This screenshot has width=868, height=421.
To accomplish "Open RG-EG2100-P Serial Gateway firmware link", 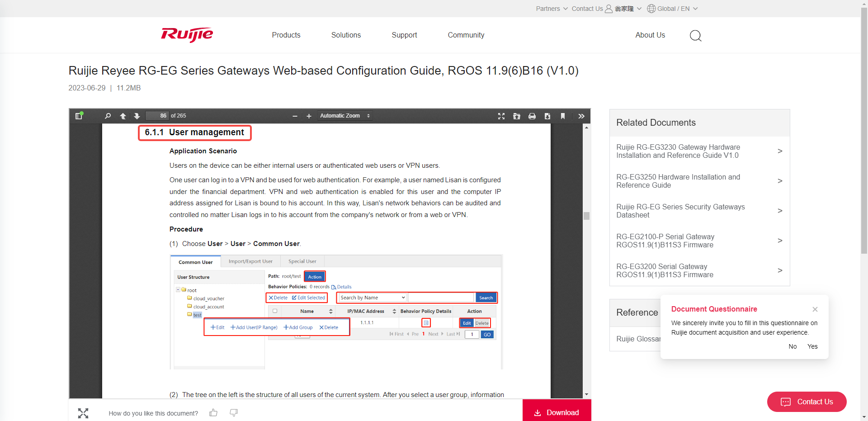I will pos(665,241).
